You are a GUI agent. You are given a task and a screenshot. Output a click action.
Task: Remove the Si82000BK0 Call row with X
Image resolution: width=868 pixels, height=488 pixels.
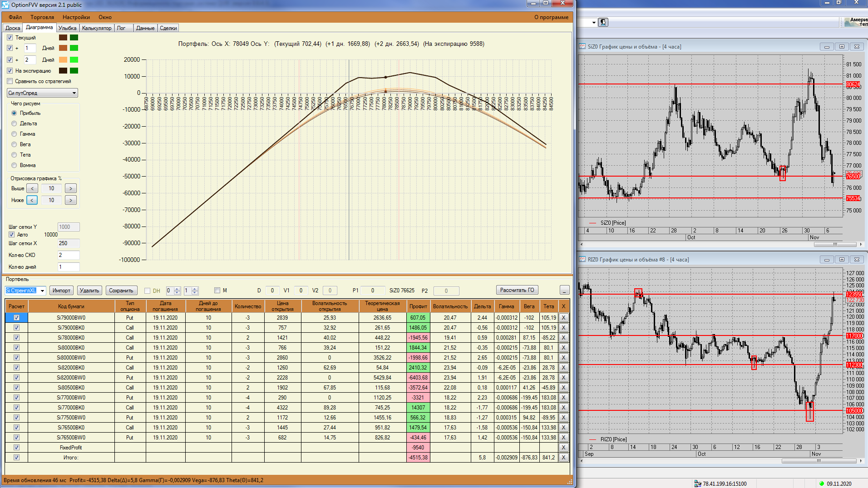[x=563, y=368]
